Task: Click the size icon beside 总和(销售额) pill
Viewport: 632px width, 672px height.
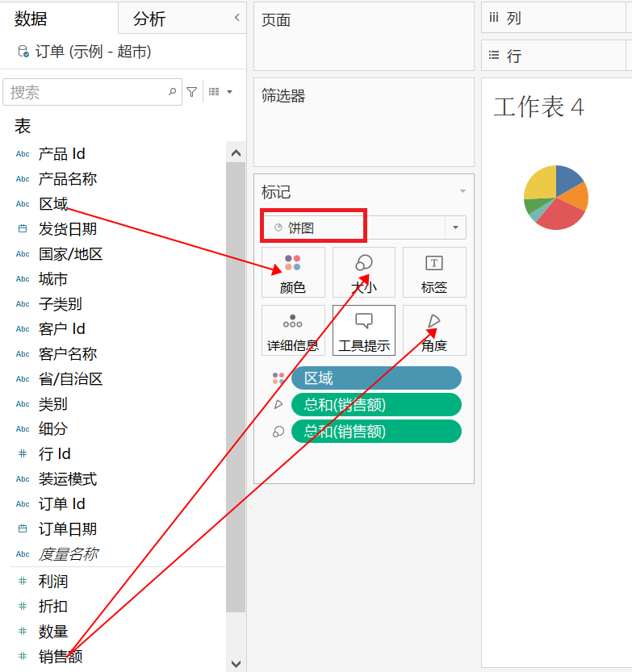Action: pyautogui.click(x=278, y=432)
